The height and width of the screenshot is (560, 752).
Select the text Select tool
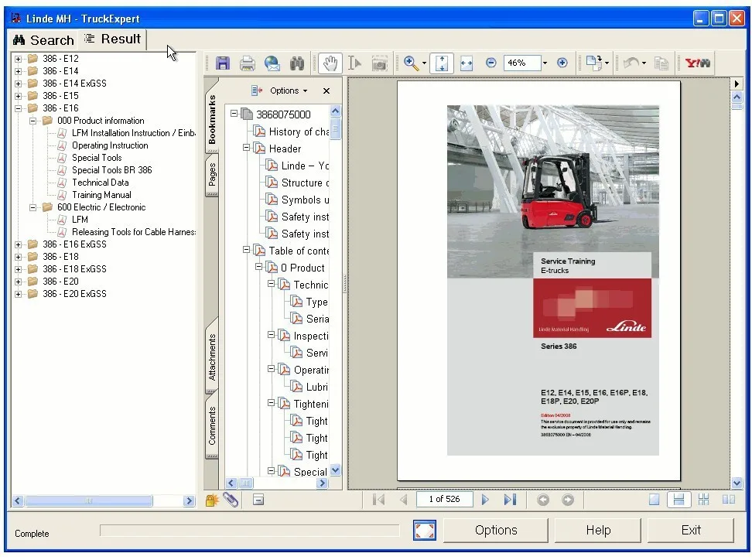click(354, 63)
